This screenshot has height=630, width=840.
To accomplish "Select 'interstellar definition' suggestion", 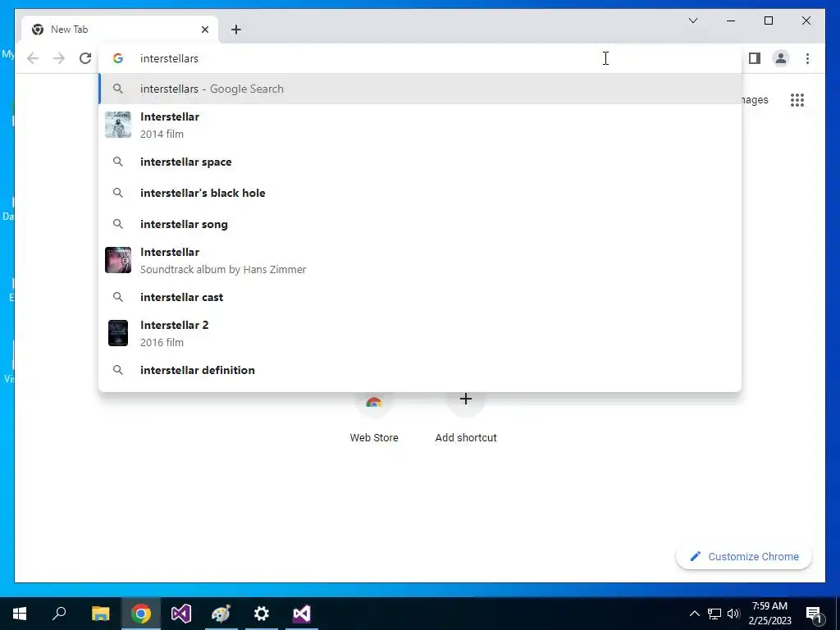I will (x=421, y=370).
